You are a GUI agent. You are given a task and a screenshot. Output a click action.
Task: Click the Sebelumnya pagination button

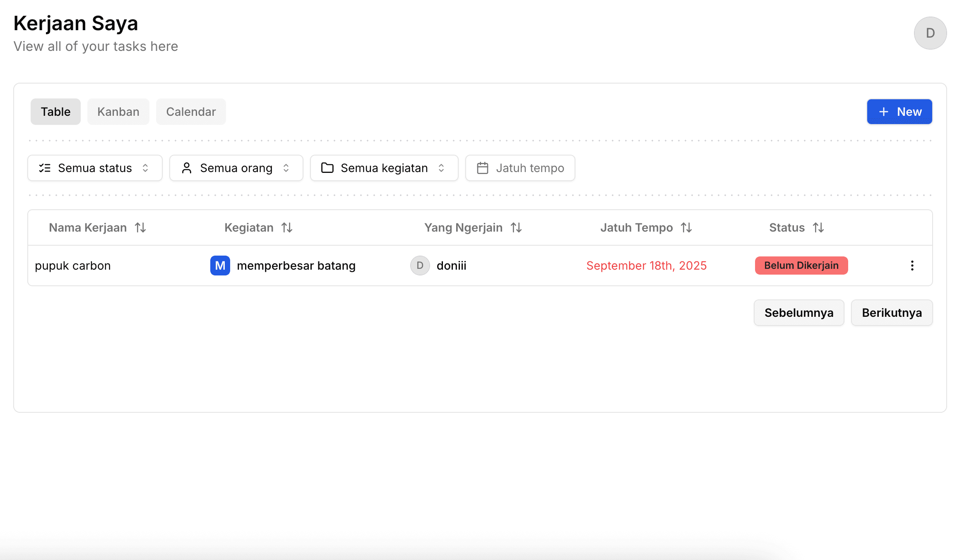[x=798, y=313]
